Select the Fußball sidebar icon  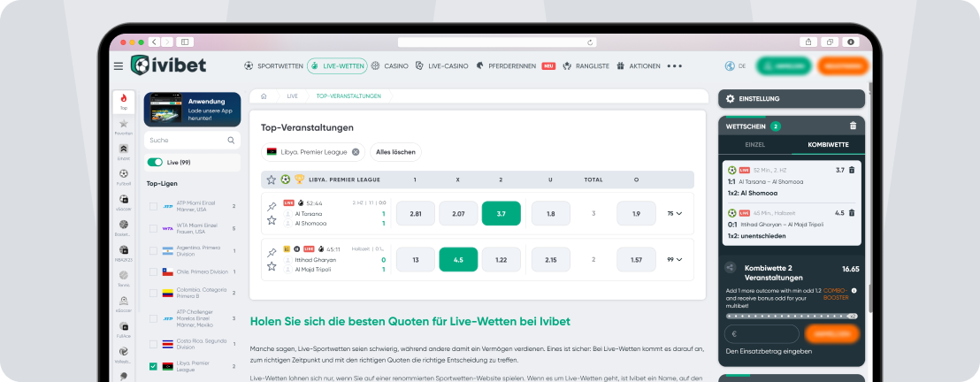point(124,177)
